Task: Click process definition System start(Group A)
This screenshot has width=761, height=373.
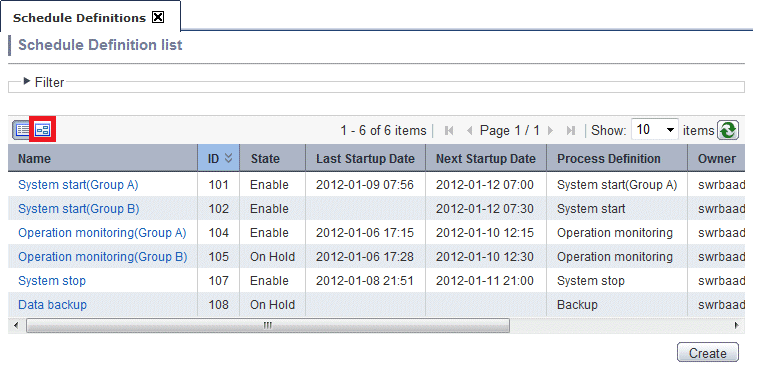Action: tap(617, 185)
